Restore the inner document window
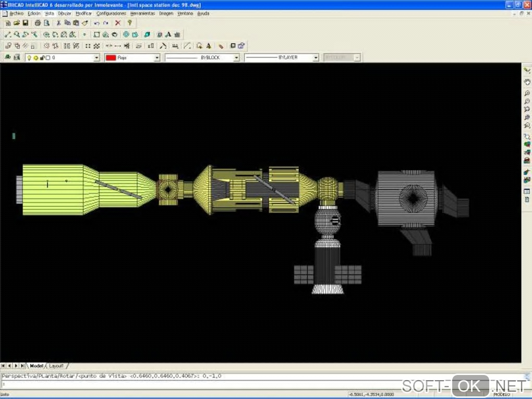The width and height of the screenshot is (532, 399). 522,14
